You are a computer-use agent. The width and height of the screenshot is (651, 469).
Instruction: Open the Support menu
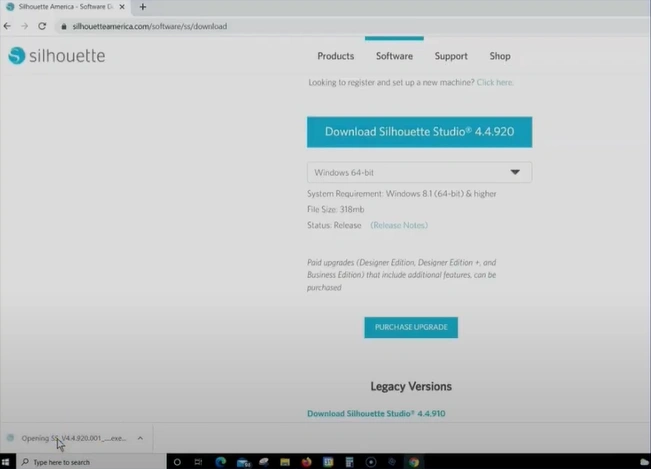[x=451, y=56]
